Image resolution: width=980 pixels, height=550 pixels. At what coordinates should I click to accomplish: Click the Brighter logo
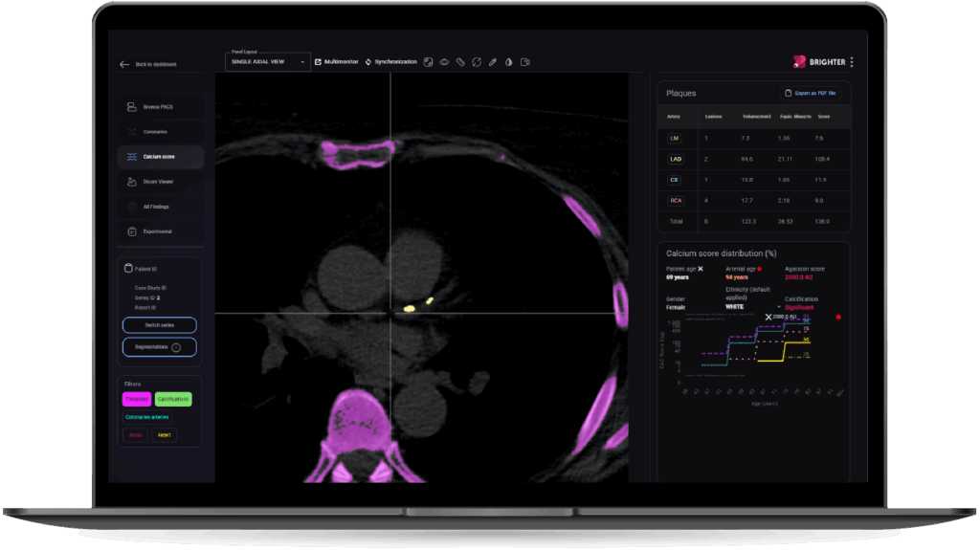coord(819,62)
